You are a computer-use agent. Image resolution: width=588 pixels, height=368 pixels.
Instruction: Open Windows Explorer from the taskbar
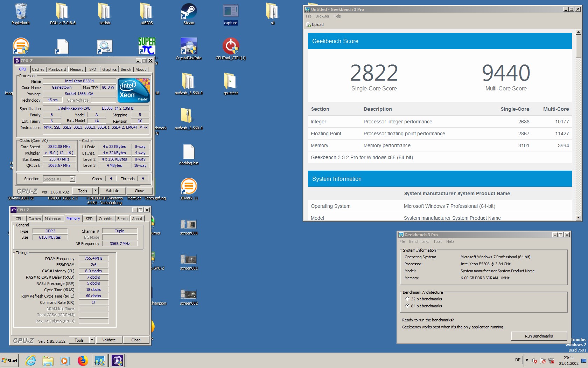[48, 360]
